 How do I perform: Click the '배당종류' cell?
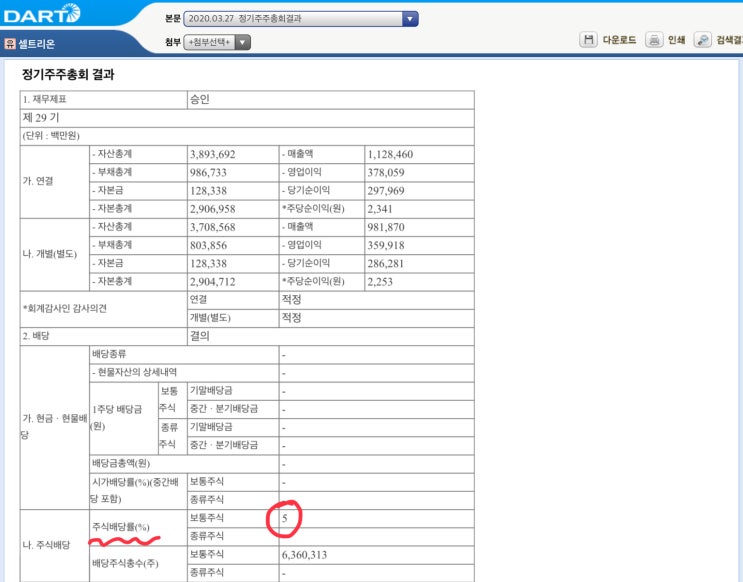coord(184,355)
